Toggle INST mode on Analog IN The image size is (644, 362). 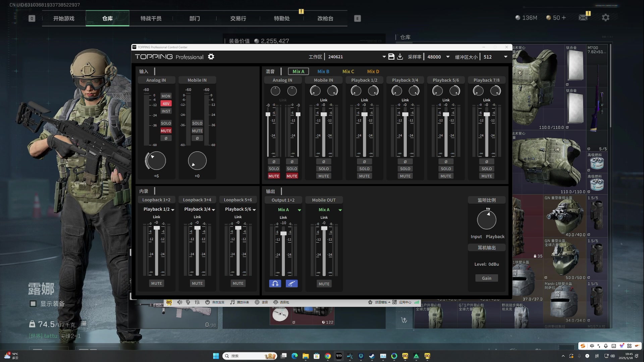[x=166, y=111]
